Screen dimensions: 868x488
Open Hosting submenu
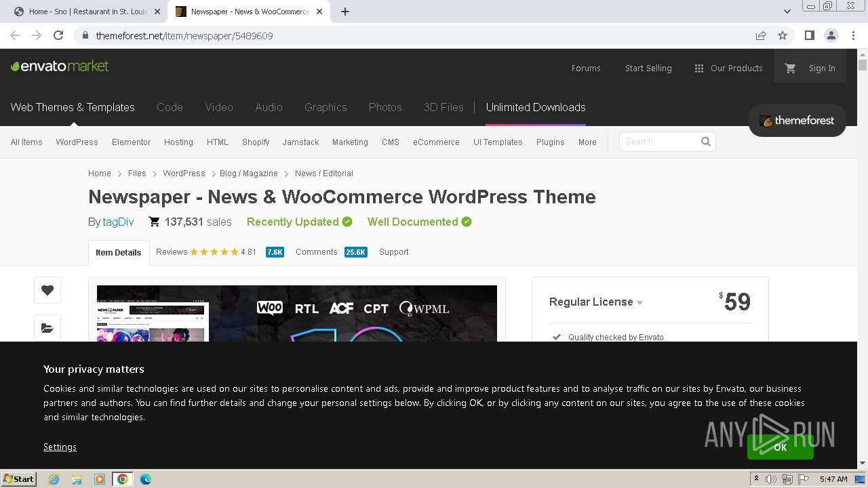coord(178,142)
